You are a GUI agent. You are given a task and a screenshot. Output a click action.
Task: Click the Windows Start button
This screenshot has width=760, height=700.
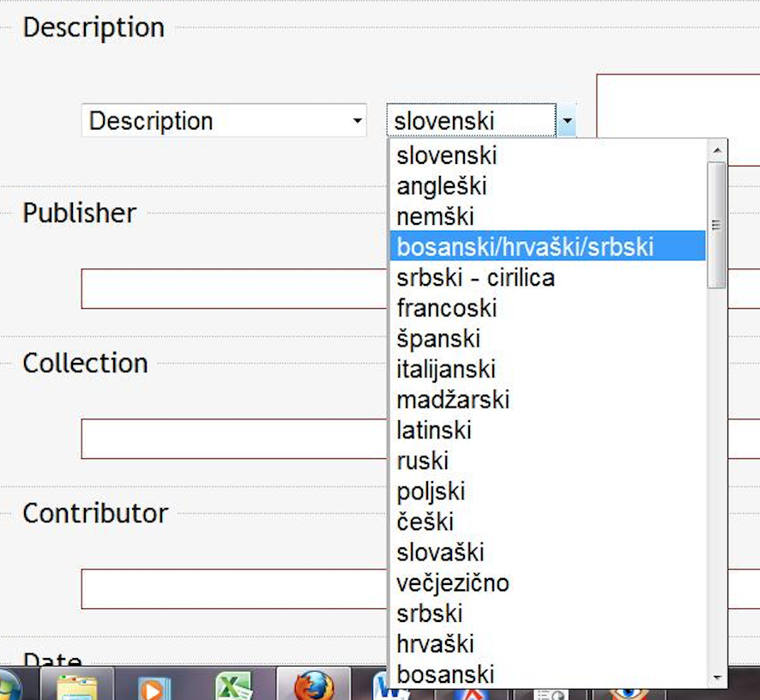9,687
